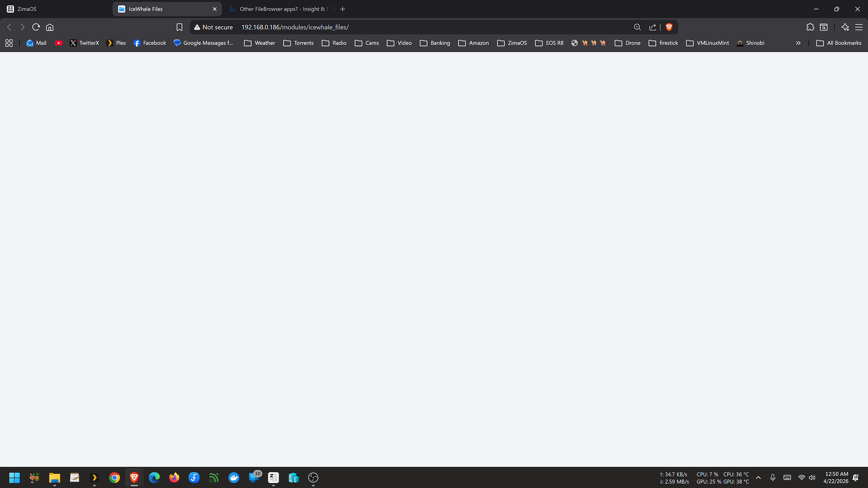Expand the Video bookmarks folder

point(399,43)
